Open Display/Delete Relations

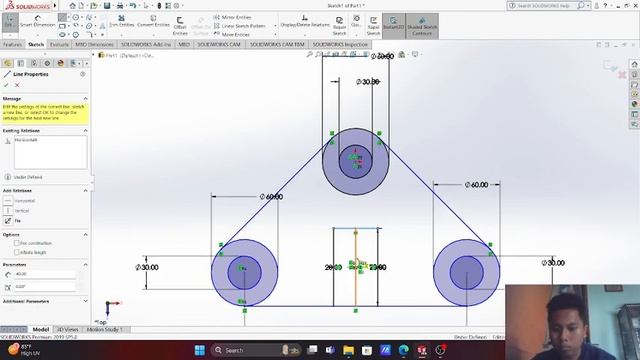click(x=305, y=21)
